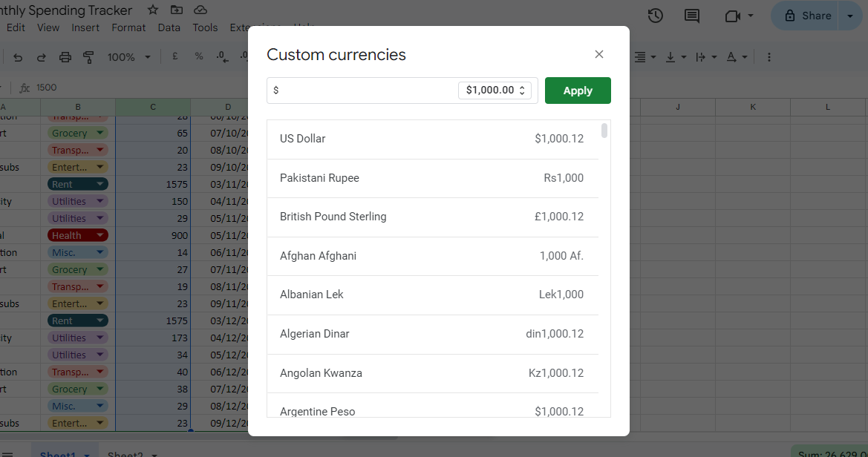Open the Data menu
Screen dimensions: 868x457
[x=169, y=27]
